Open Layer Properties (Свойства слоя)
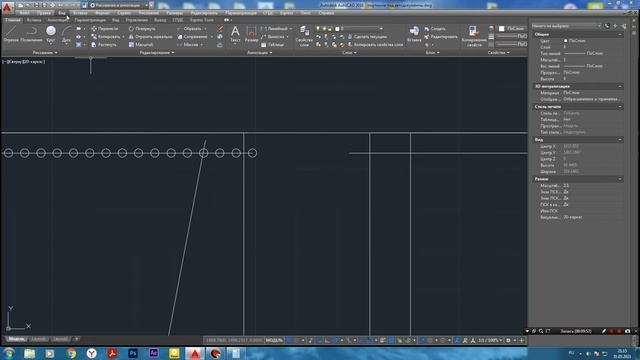 point(304,36)
